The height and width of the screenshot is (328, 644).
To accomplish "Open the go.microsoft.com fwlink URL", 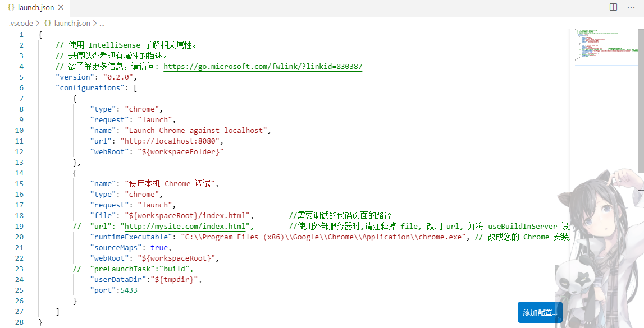I will [263, 66].
